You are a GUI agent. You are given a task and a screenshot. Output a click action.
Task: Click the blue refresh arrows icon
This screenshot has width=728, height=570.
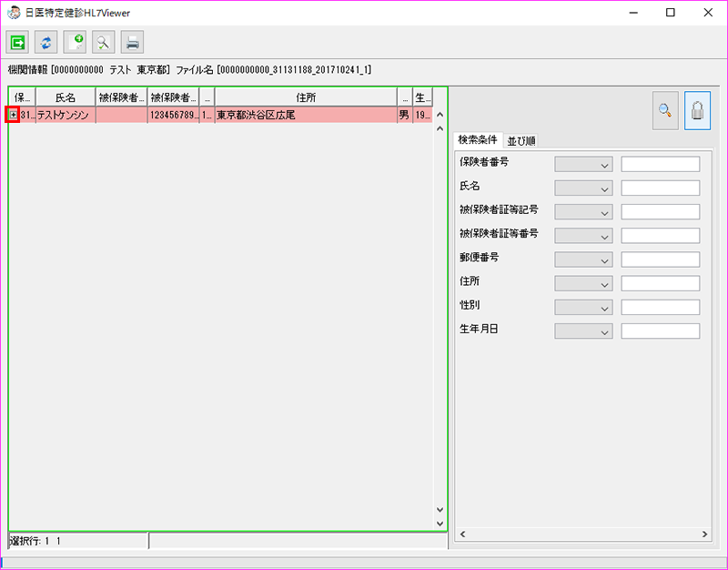[45, 42]
